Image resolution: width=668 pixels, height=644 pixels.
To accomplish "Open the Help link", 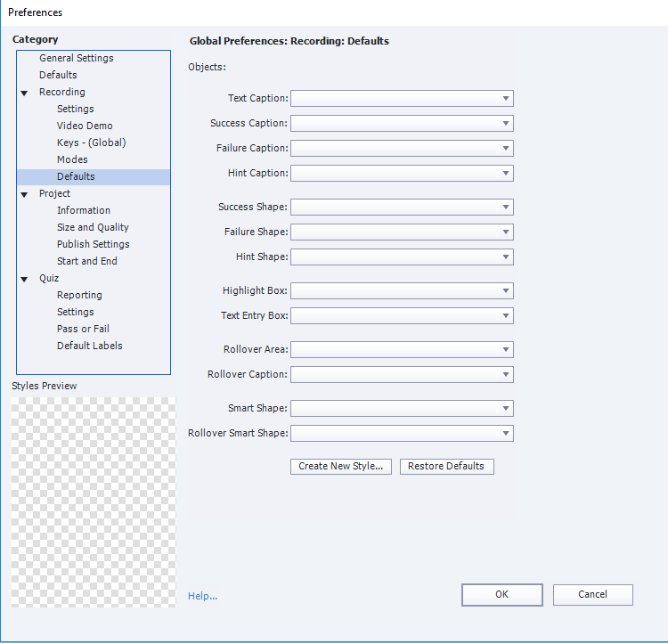I will click(x=202, y=596).
